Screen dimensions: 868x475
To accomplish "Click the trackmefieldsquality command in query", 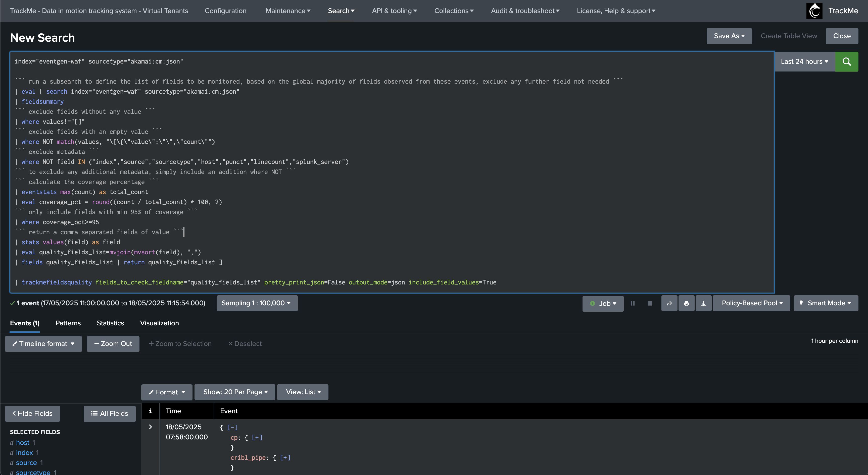I will tap(57, 282).
